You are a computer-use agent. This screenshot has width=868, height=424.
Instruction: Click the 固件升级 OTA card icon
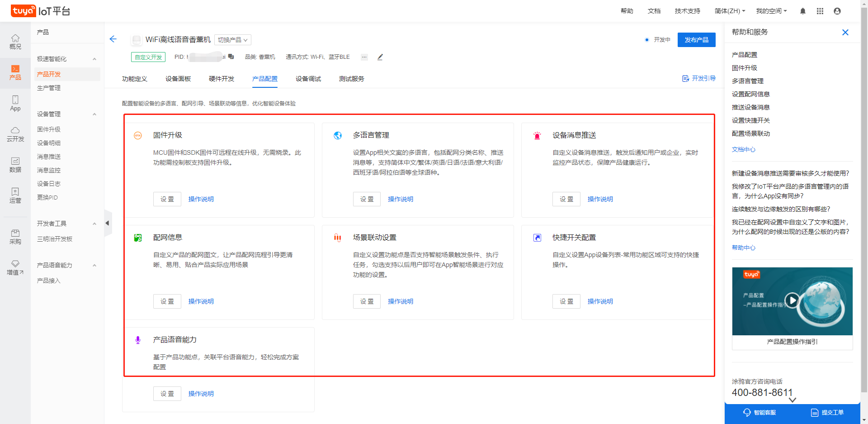(x=138, y=135)
